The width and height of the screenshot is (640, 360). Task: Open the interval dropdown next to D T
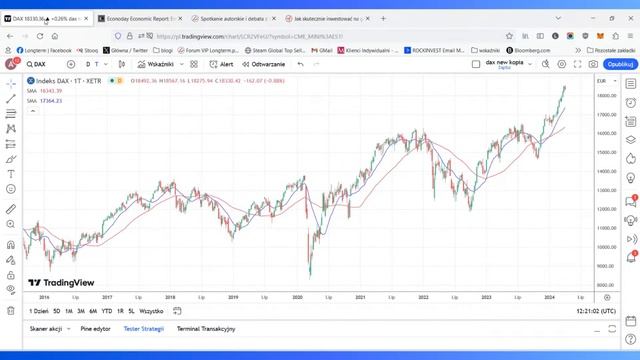106,64
